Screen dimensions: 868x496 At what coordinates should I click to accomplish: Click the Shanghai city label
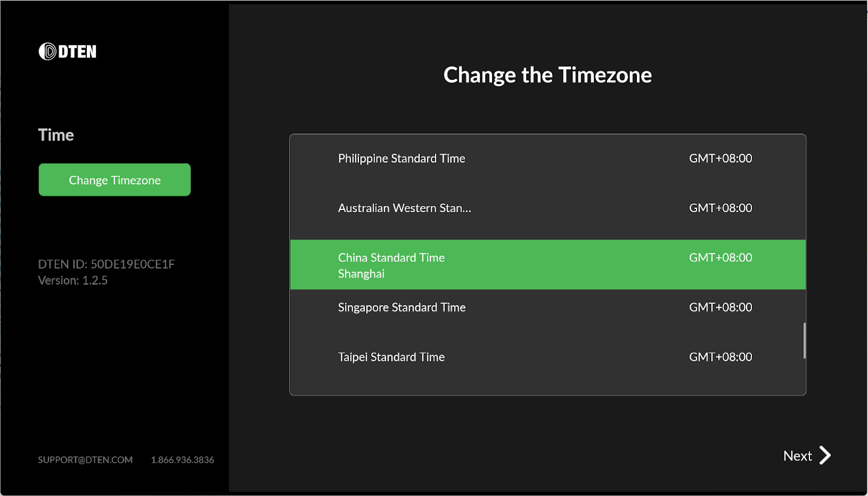361,274
